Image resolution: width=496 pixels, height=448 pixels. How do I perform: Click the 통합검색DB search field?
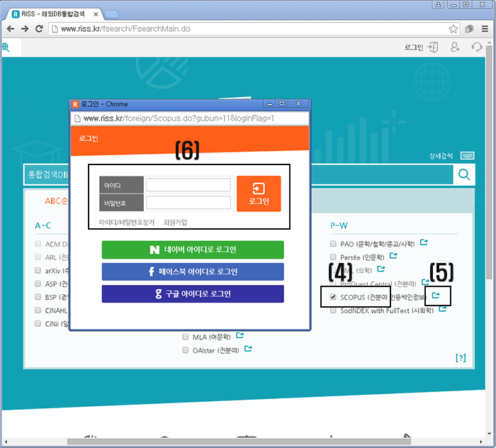239,174
